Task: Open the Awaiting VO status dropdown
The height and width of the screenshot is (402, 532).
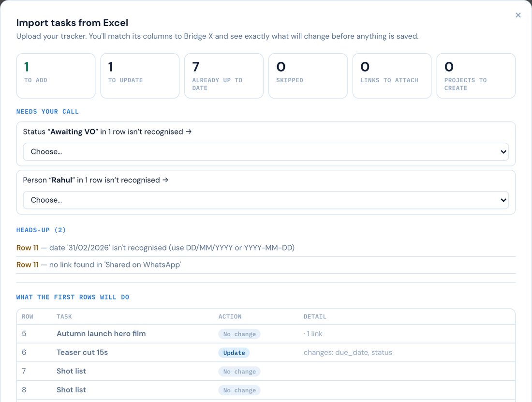Action: [266, 151]
